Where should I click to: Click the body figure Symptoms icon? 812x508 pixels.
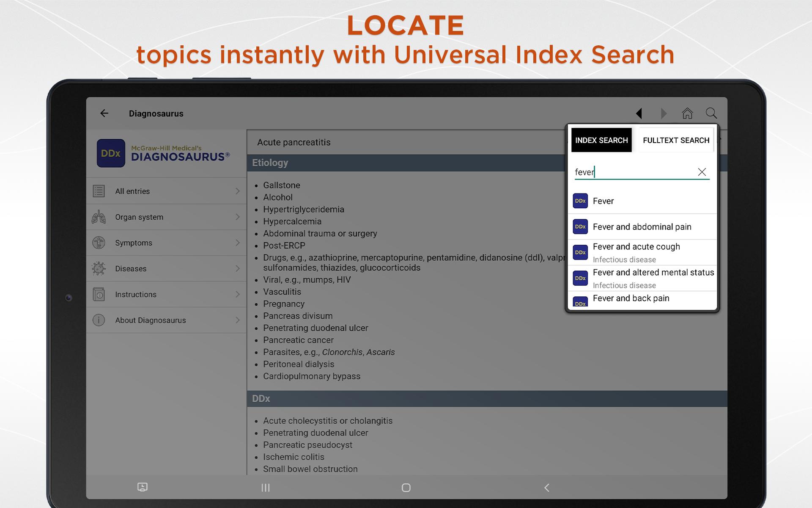point(99,243)
